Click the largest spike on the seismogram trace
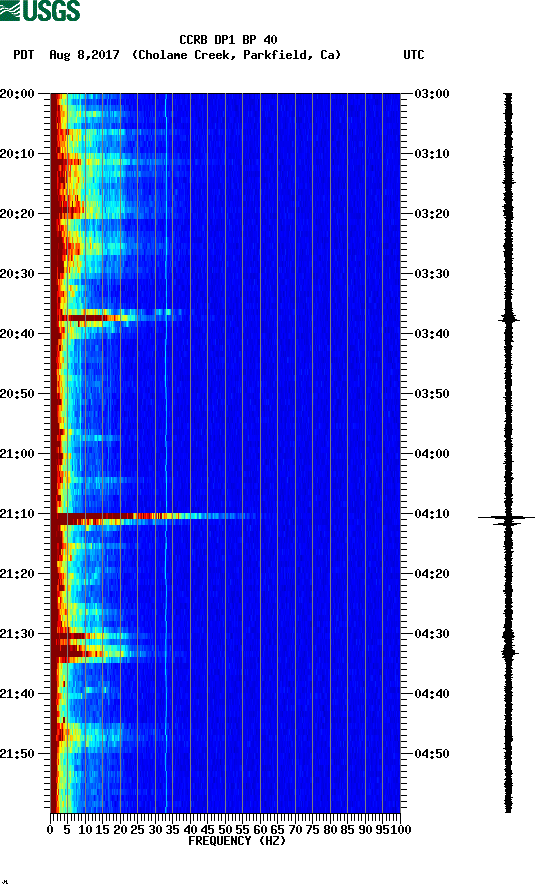 tap(506, 518)
